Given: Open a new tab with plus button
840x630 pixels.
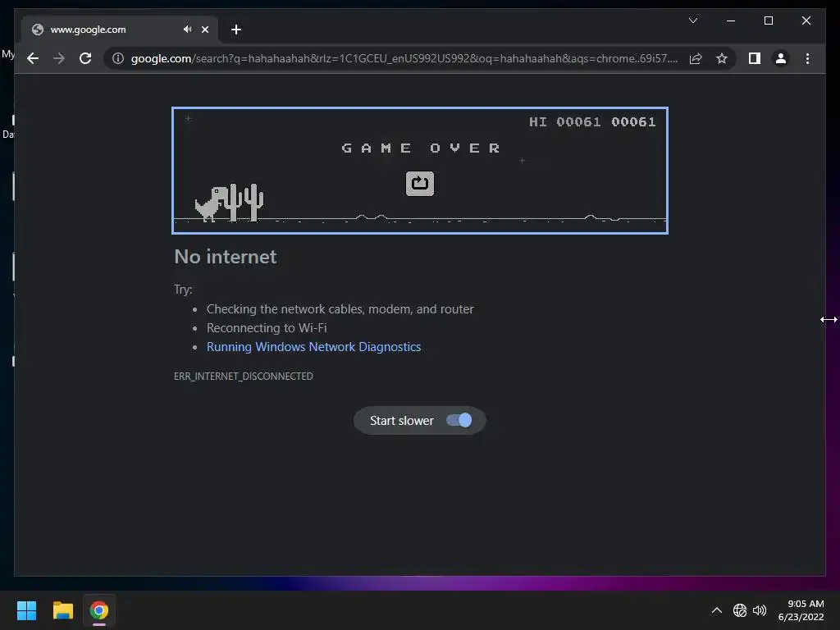Looking at the screenshot, I should pos(236,30).
